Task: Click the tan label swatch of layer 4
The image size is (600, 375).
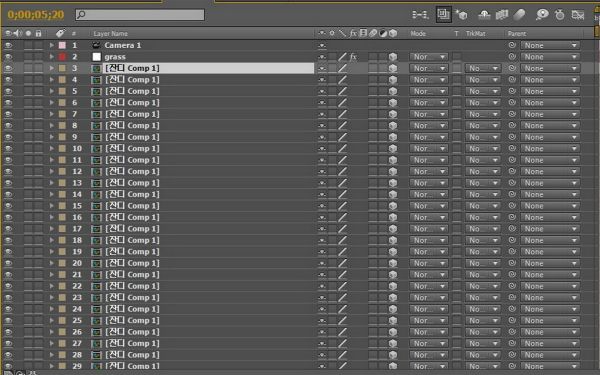Action: tap(62, 80)
